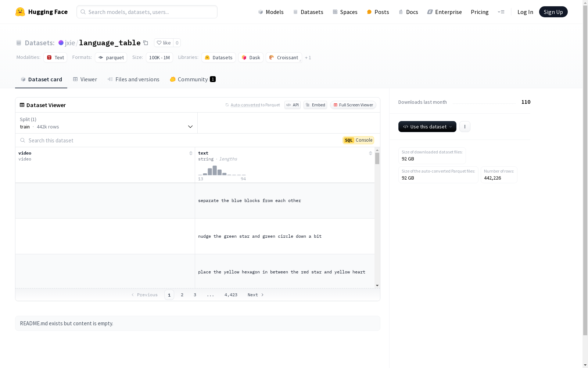The height and width of the screenshot is (368, 588).
Task: Open the three-dot more options menu
Action: pyautogui.click(x=465, y=127)
